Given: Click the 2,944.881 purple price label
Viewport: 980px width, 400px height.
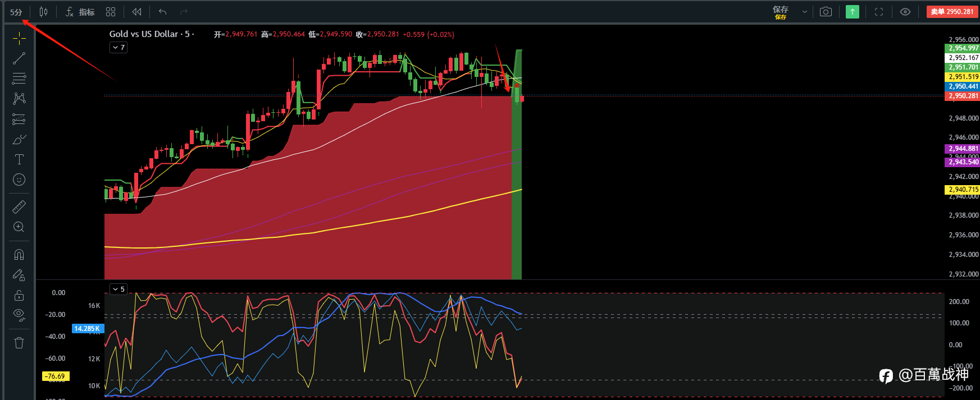Looking at the screenshot, I should tap(962, 149).
